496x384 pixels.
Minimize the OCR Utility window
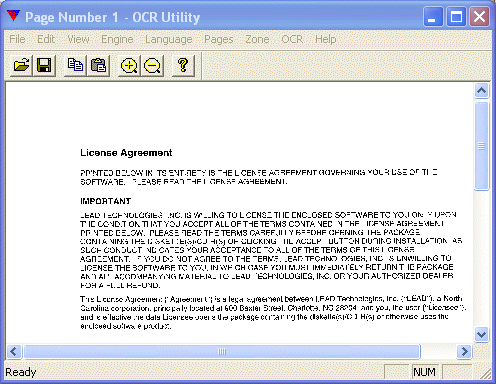tap(433, 17)
